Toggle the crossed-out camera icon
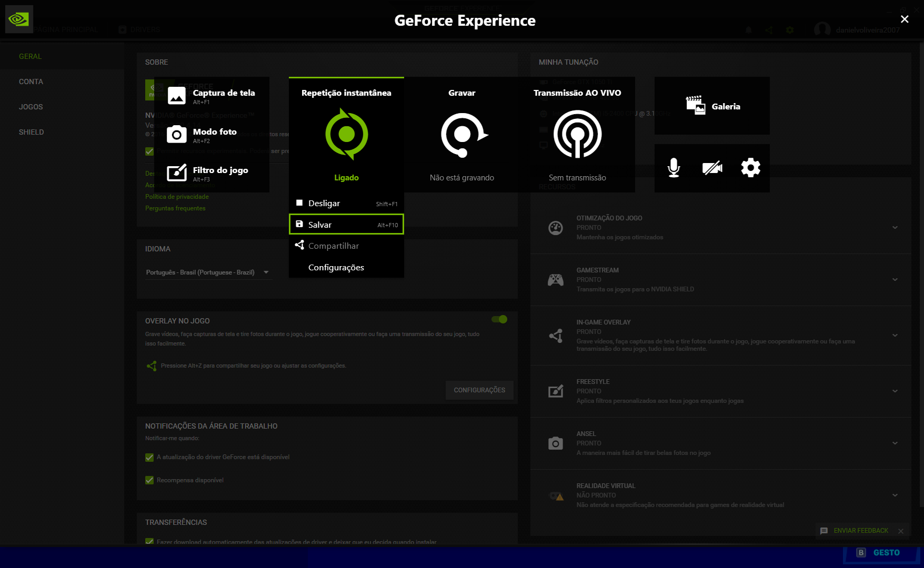 pos(712,168)
